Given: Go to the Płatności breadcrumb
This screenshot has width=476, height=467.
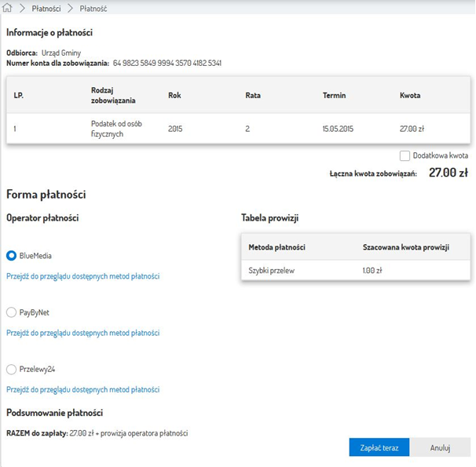Looking at the screenshot, I should 46,9.
